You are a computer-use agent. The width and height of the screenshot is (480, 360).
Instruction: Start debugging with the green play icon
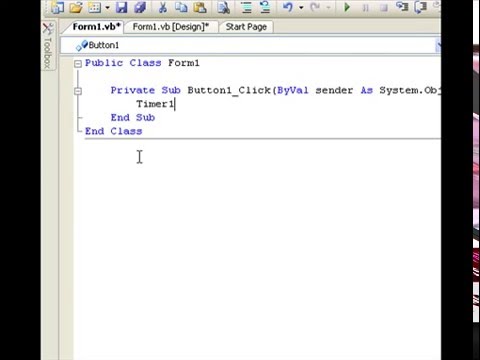click(347, 7)
